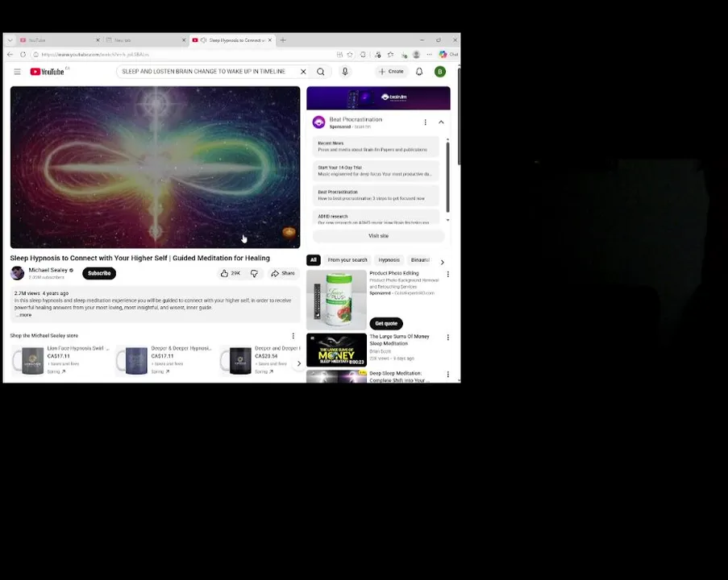Add this page to favorites star
The width and height of the screenshot is (728, 580).
pos(350,54)
